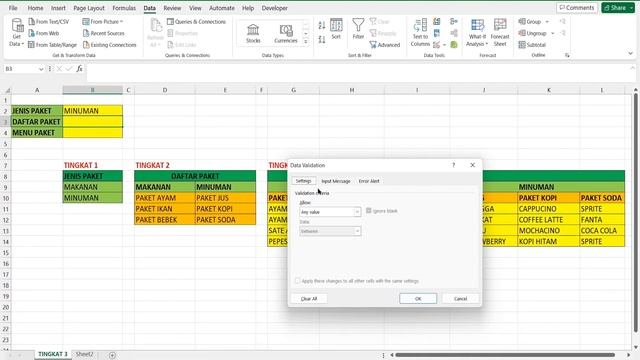Insert Subtotal for data
Screen dimensions: 640x360
(532, 44)
